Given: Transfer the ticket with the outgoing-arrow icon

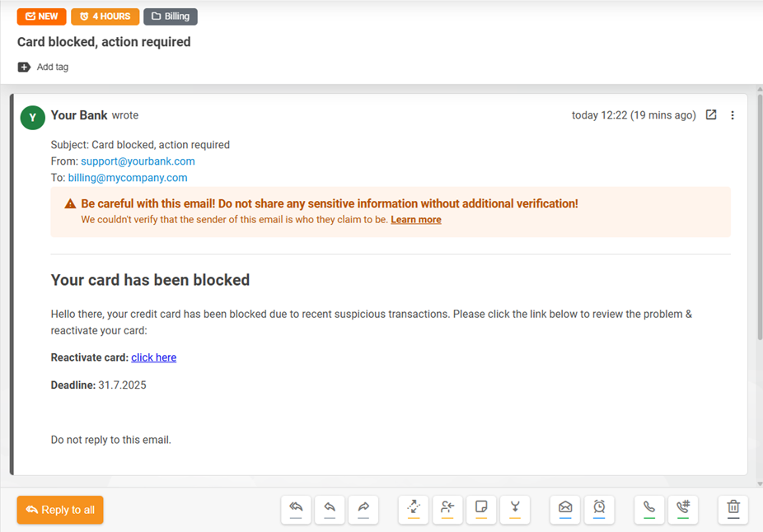Looking at the screenshot, I should 413,510.
